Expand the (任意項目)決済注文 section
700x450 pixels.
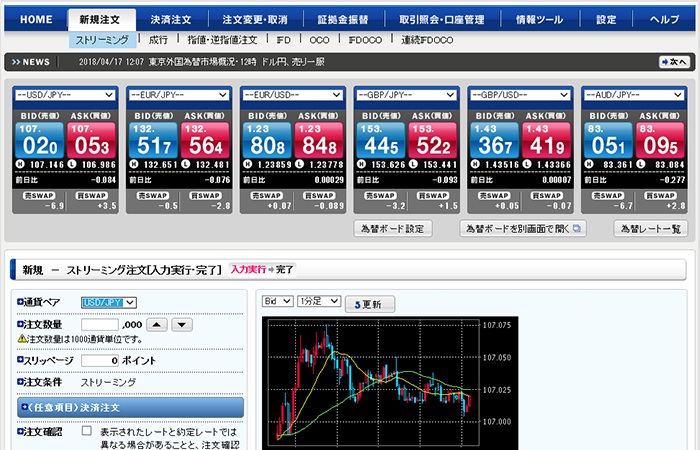130,407
